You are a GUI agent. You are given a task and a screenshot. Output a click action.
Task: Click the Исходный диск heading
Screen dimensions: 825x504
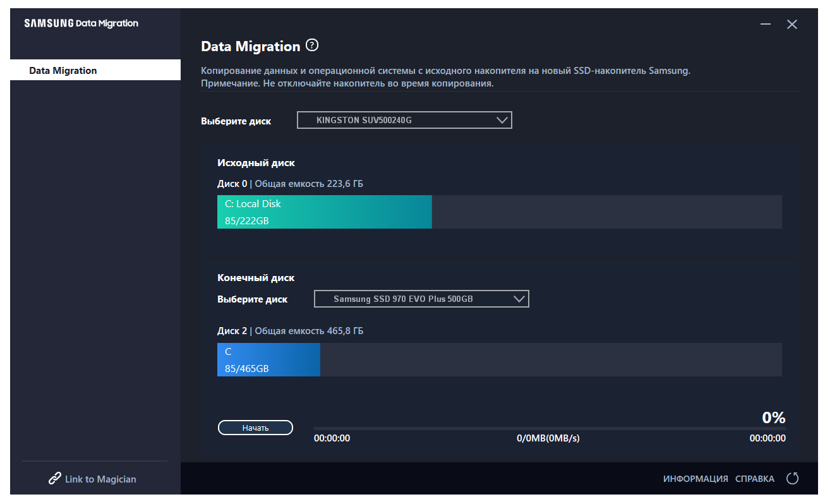point(256,163)
